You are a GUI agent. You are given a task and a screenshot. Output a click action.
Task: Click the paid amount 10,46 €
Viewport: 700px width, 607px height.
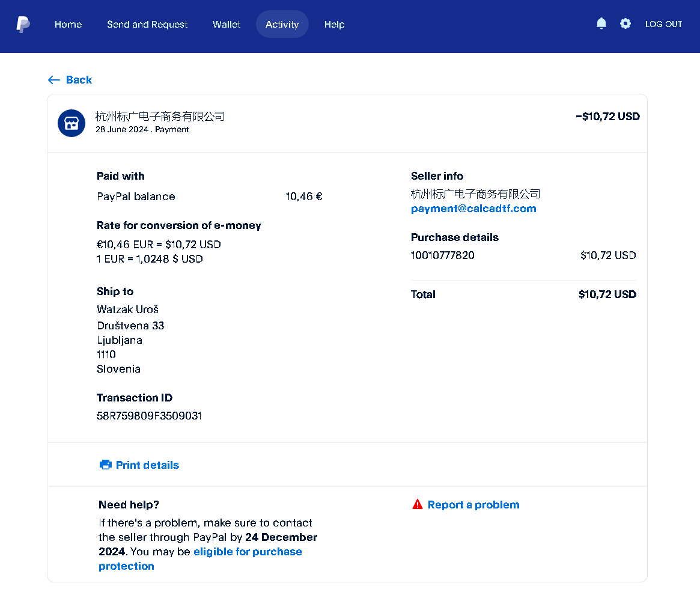303,197
